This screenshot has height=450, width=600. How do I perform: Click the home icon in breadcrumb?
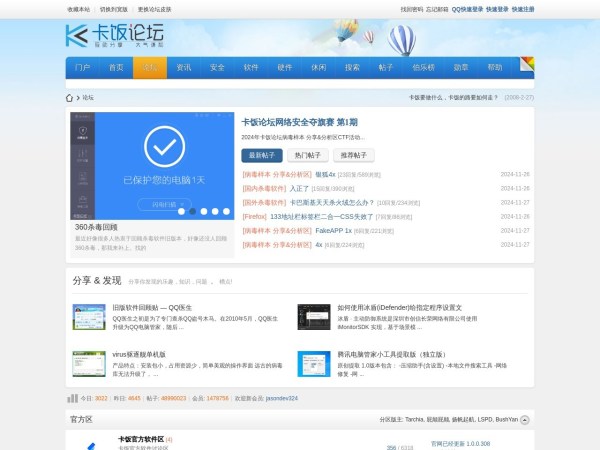point(70,98)
